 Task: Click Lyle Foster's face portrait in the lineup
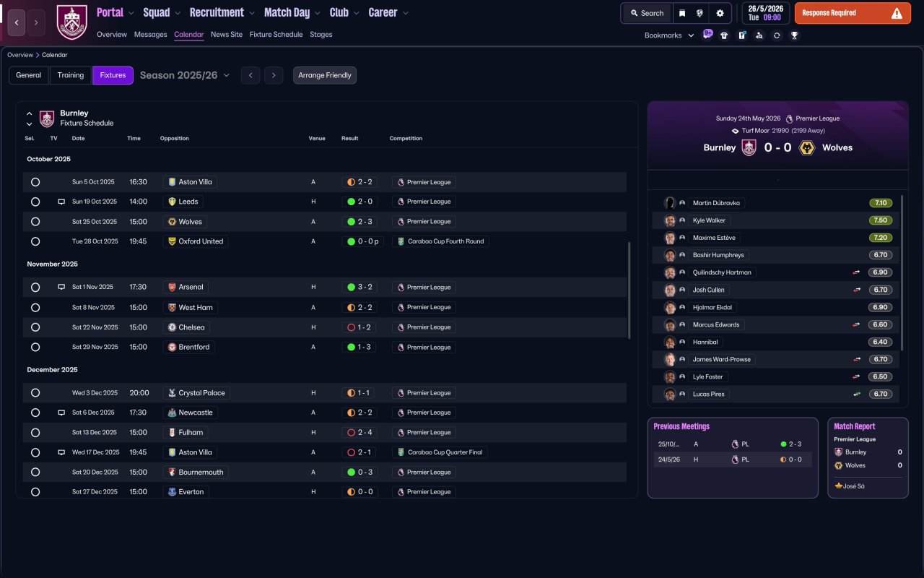click(x=670, y=376)
